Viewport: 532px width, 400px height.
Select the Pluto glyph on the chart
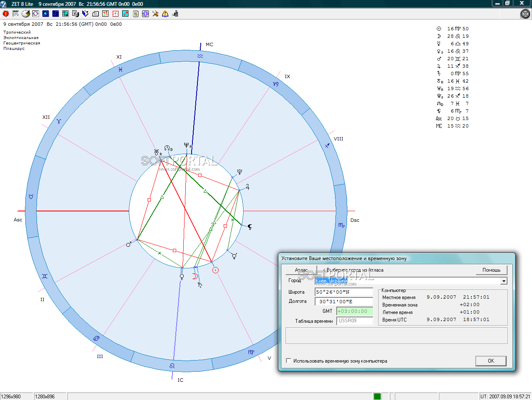239,172
